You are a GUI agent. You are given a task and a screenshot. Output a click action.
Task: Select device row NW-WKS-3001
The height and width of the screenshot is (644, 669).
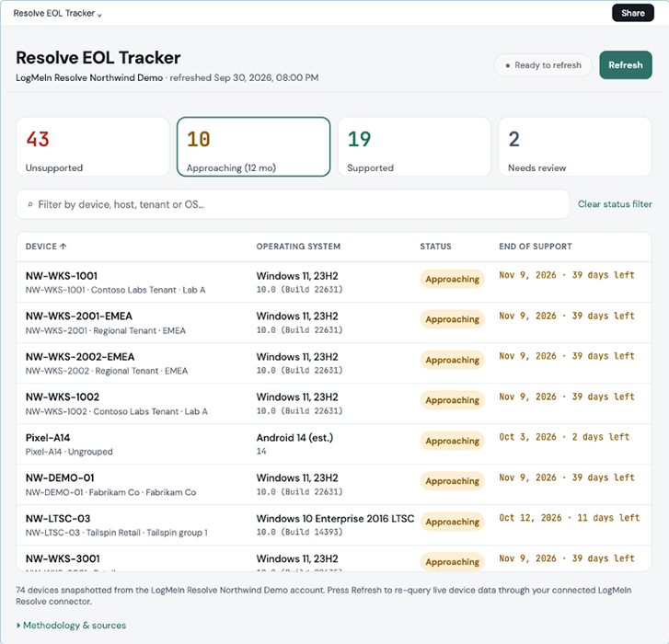pyautogui.click(x=334, y=558)
